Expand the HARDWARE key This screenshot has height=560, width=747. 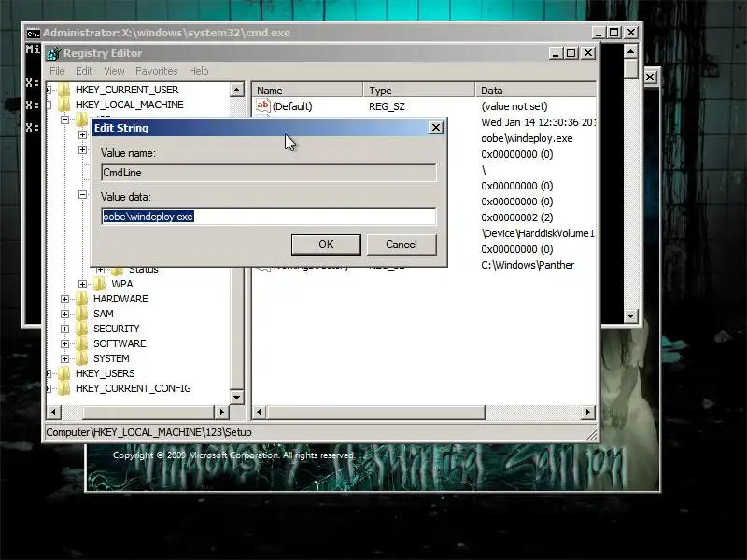click(64, 299)
